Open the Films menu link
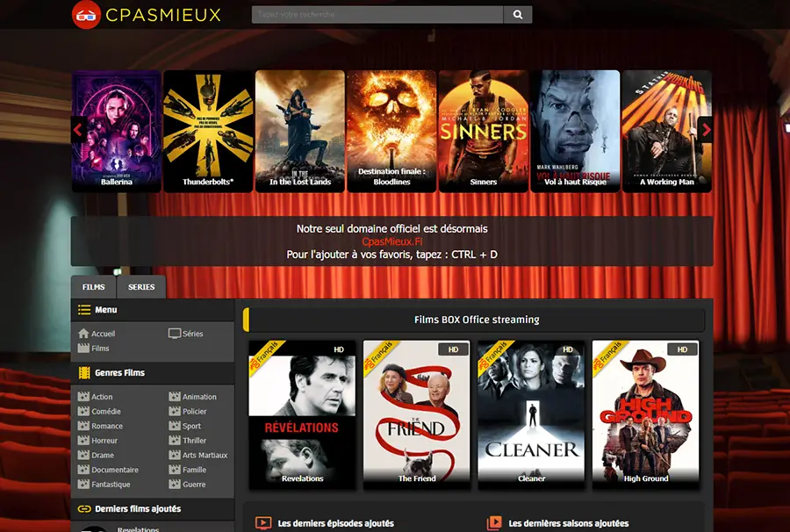790x532 pixels. pos(100,349)
